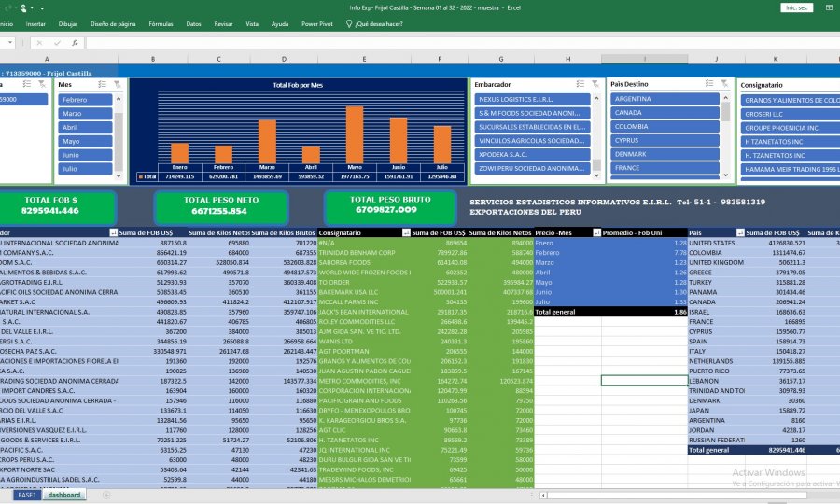Select the dashboard sheet tab
The image size is (840, 504).
click(64, 495)
